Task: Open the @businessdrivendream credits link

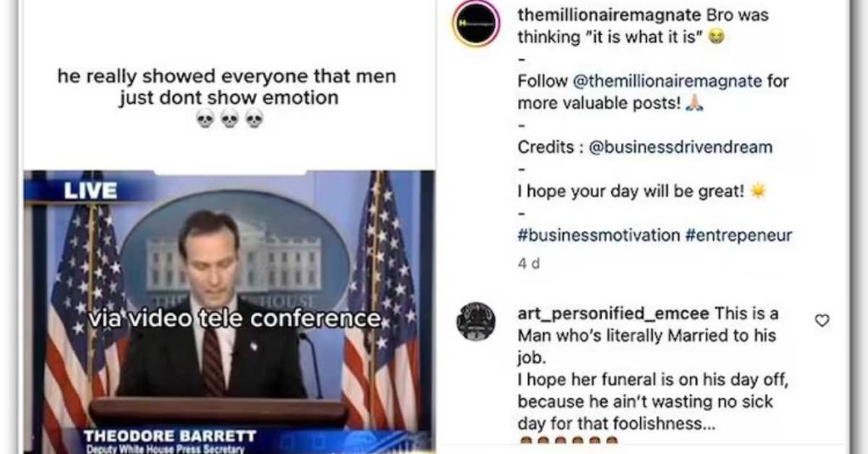Action: 681,147
